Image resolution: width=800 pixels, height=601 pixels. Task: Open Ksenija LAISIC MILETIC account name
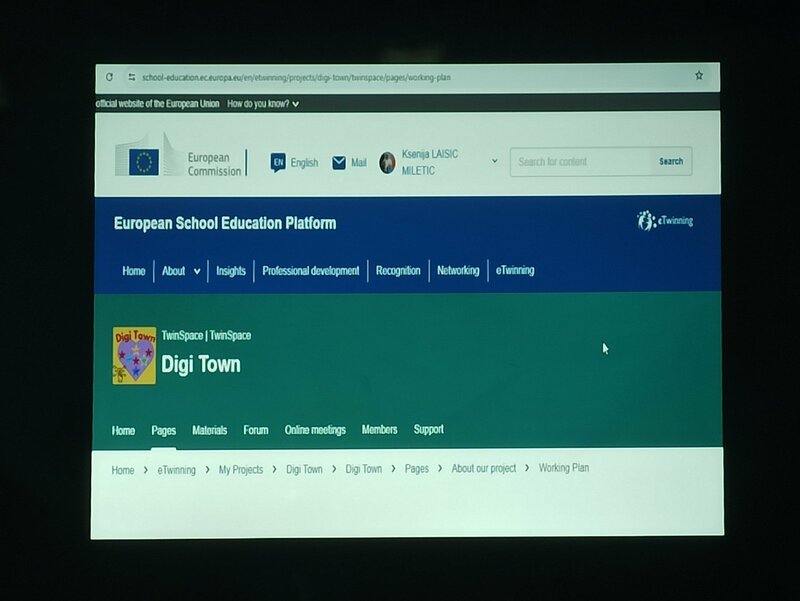(430, 162)
